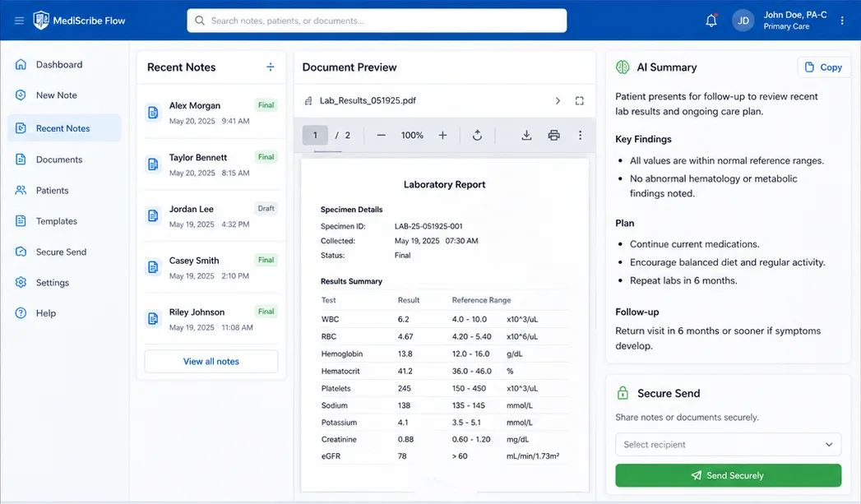Click the Lab_Results_051925.pdf file name
The height and width of the screenshot is (504, 861).
[368, 100]
